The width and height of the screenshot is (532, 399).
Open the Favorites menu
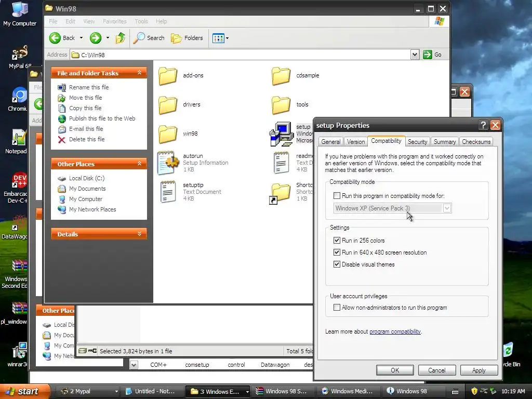click(114, 21)
